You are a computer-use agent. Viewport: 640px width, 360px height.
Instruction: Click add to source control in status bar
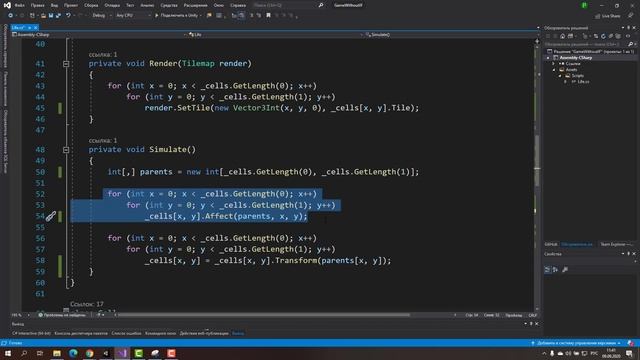(576, 343)
